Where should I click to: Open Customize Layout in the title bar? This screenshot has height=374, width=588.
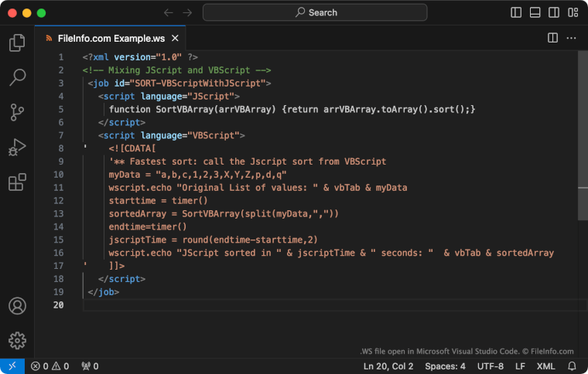tap(573, 12)
